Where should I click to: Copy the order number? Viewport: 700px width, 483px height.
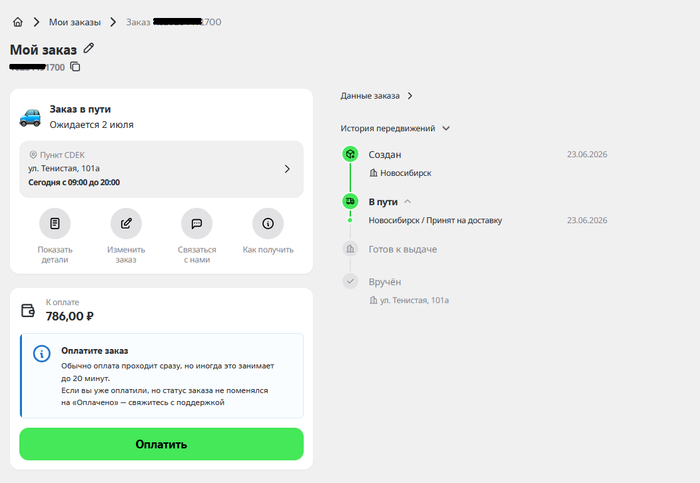[x=75, y=67]
